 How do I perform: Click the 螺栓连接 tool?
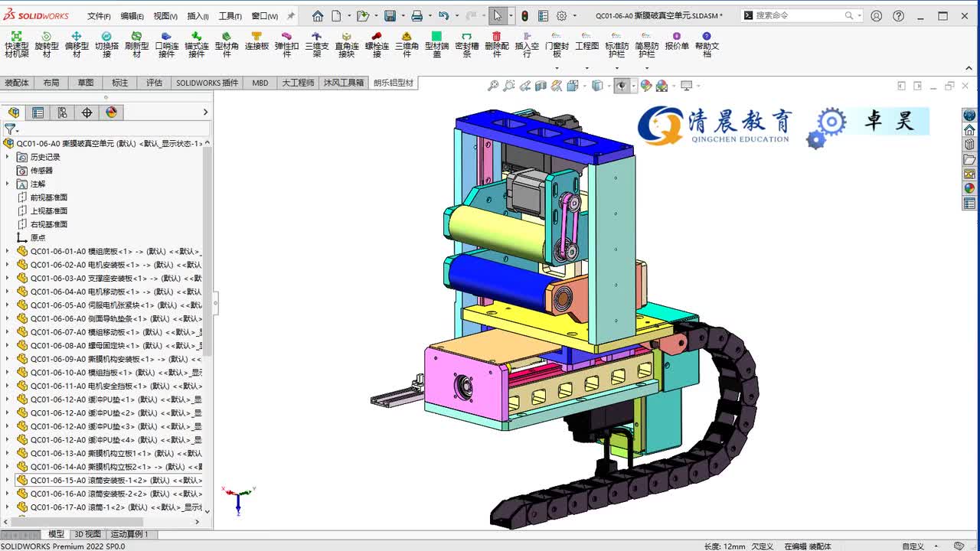(376, 44)
